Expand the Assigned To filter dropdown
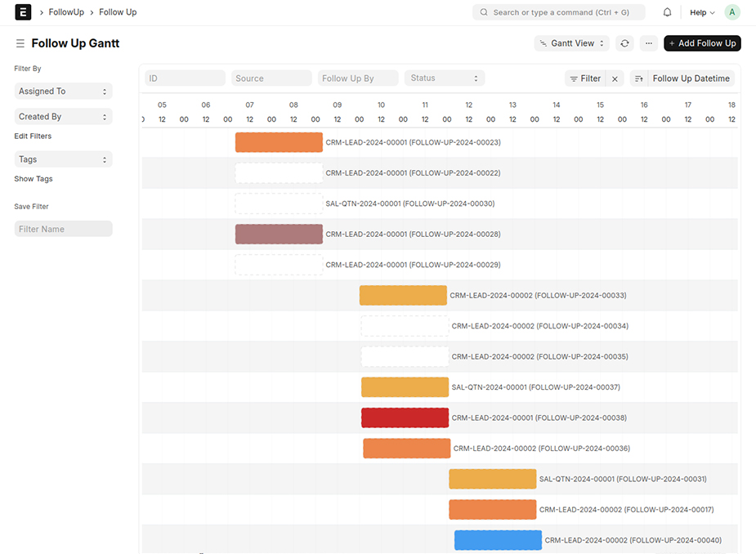The width and height of the screenshot is (756, 554). [62, 91]
